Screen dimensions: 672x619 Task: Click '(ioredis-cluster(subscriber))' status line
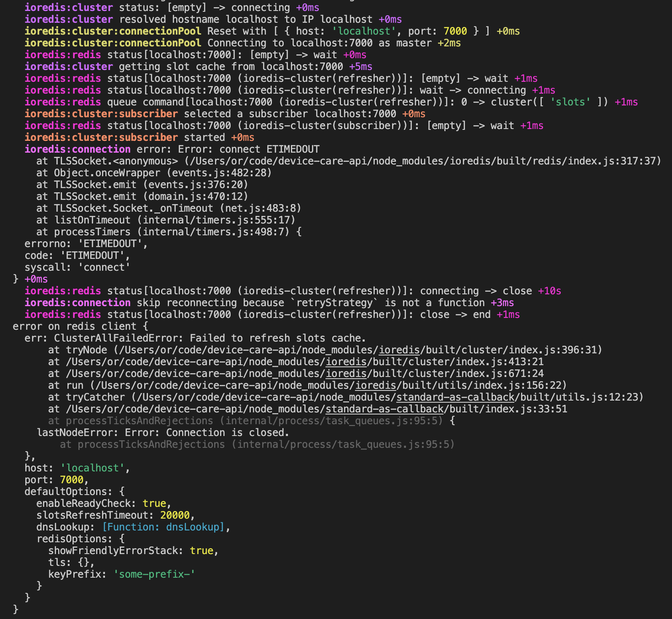click(284, 126)
